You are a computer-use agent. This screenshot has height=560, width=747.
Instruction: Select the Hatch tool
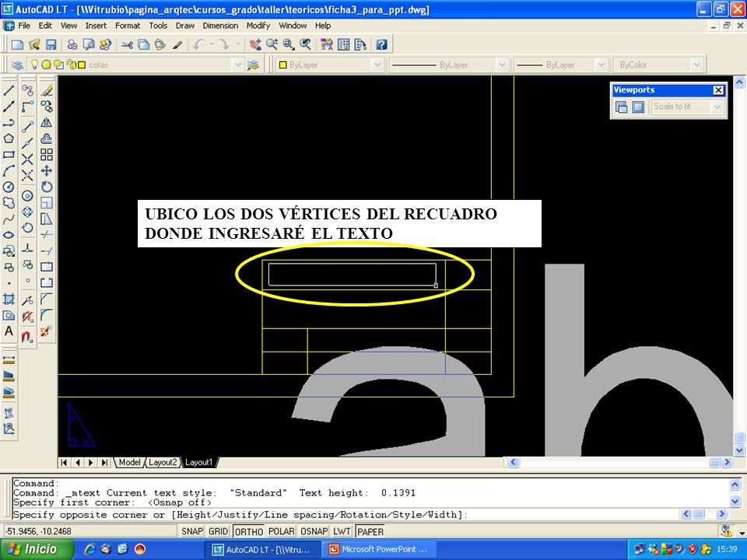tap(9, 299)
